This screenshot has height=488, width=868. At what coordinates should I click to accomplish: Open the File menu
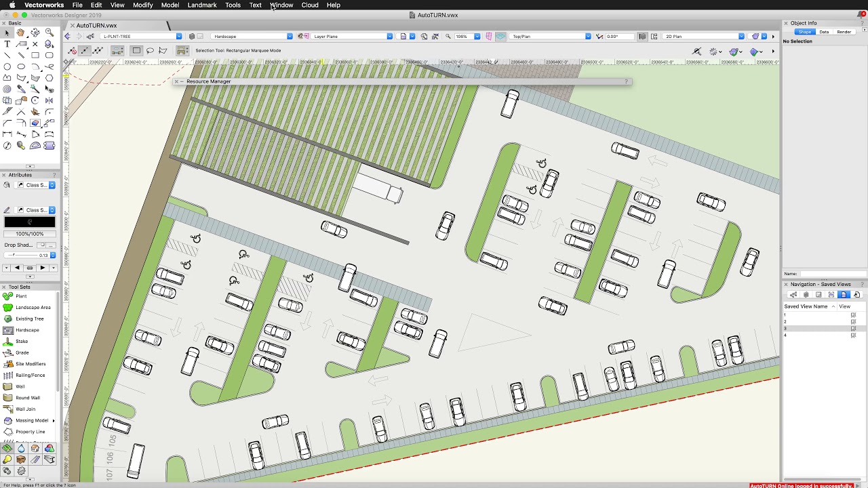(77, 5)
